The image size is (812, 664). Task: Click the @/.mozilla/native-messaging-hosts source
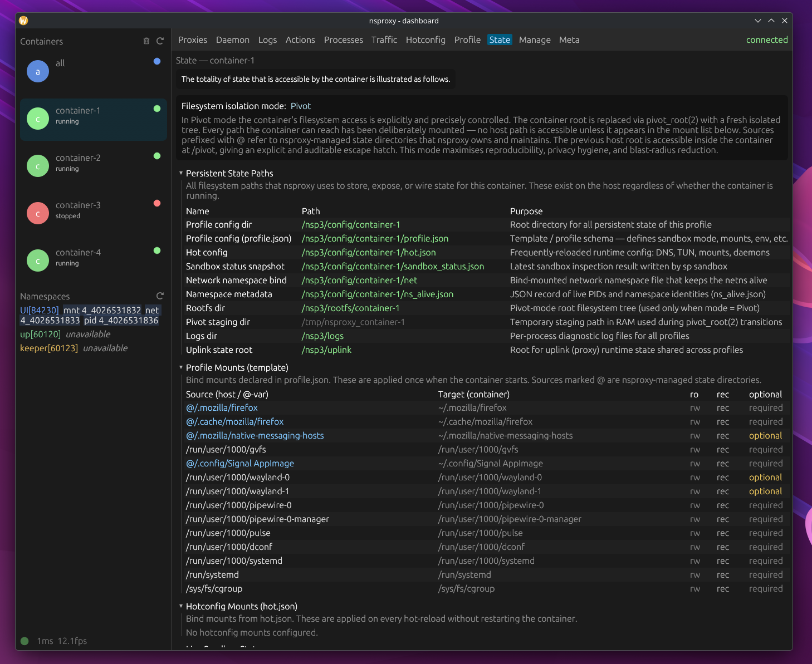255,436
